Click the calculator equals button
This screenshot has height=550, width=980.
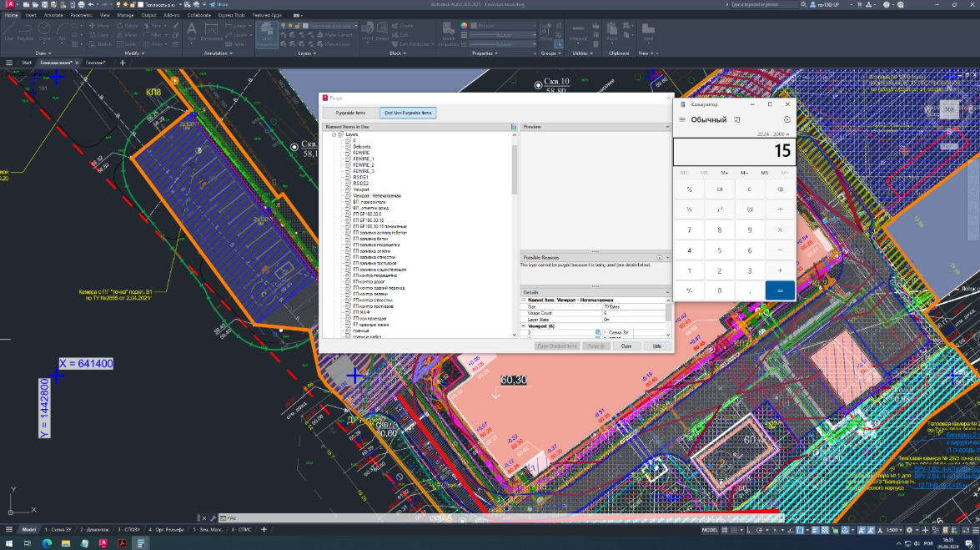tap(780, 290)
